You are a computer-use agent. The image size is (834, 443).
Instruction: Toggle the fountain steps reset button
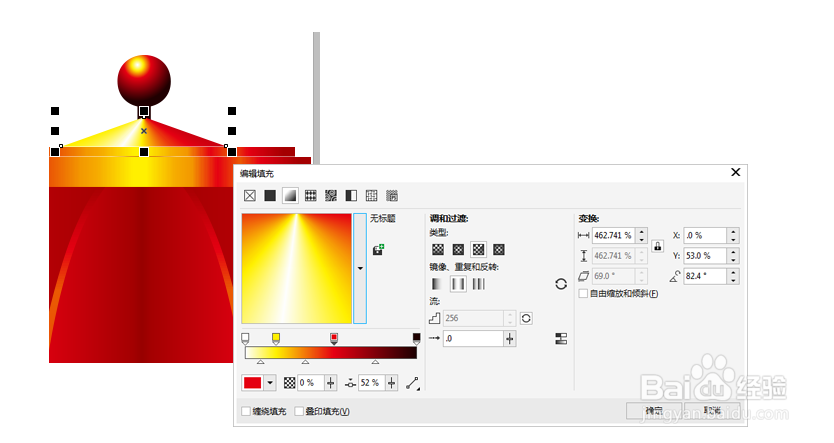[x=526, y=318]
